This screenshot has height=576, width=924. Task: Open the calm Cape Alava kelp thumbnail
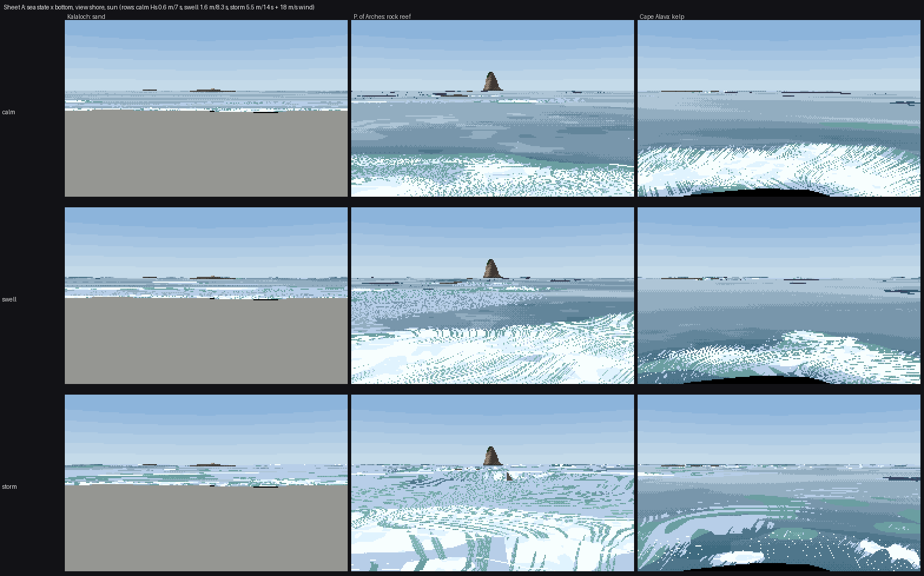point(779,108)
